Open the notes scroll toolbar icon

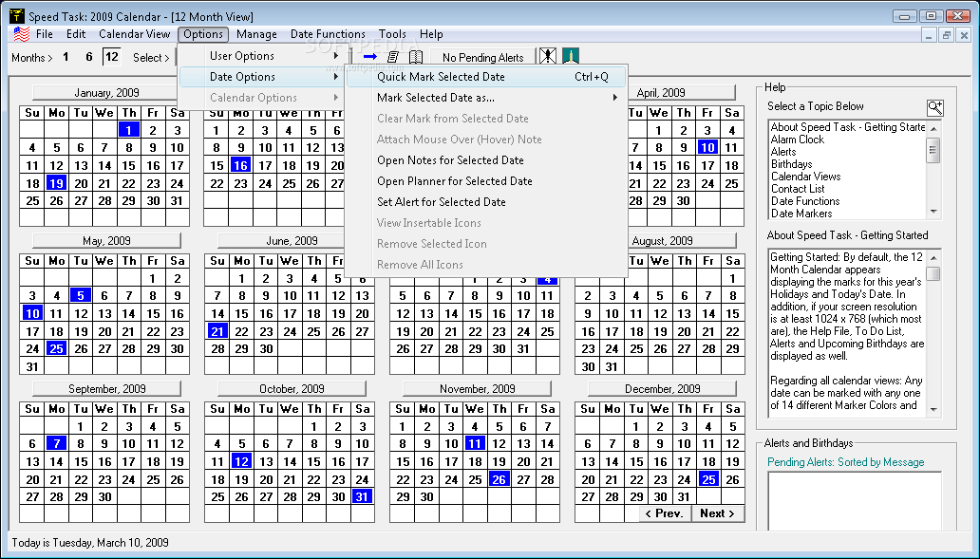(393, 57)
